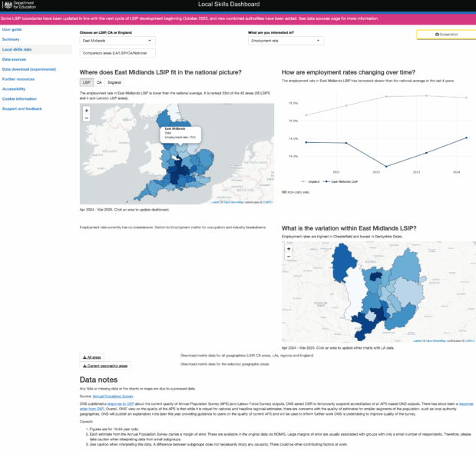Open the Data sources sidebar page

(x=14, y=58)
